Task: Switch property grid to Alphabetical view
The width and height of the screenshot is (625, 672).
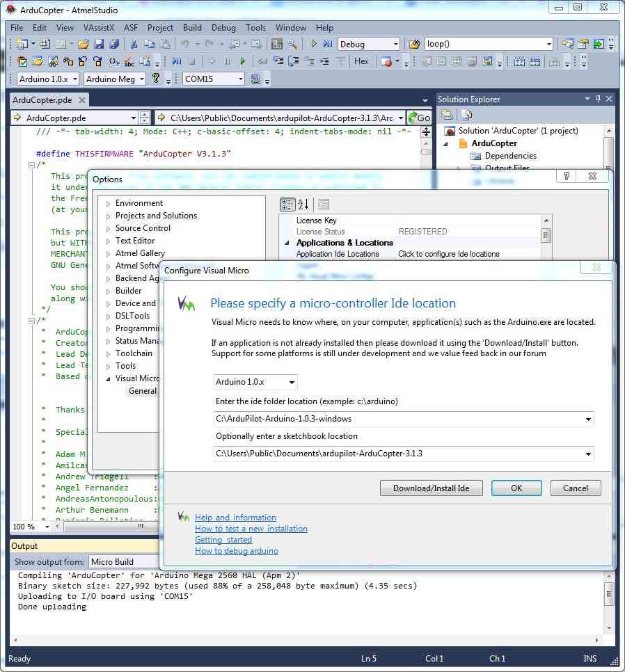Action: (303, 204)
